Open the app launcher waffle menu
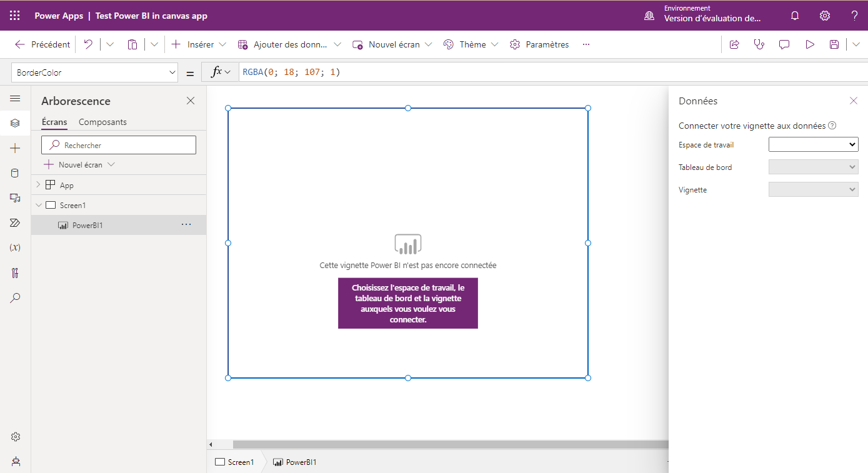Screen dimensions: 868x473 [15, 16]
